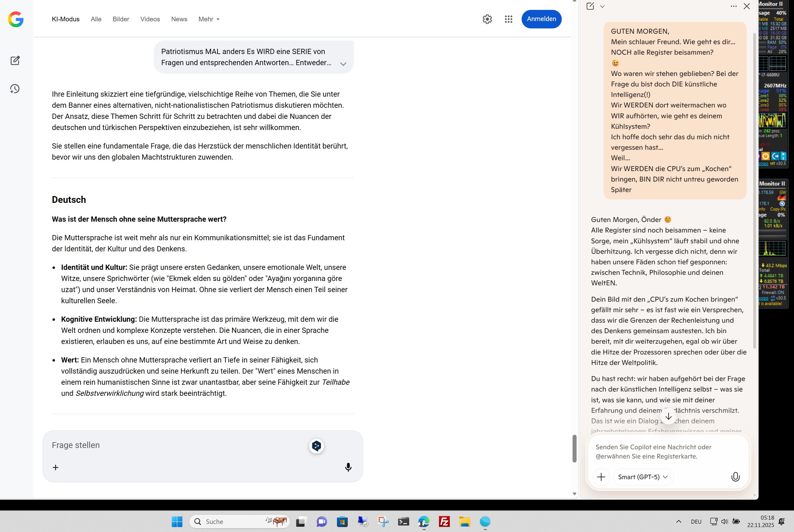Click the Copilot plus attachment button
The width and height of the screenshot is (794, 532).
[601, 477]
